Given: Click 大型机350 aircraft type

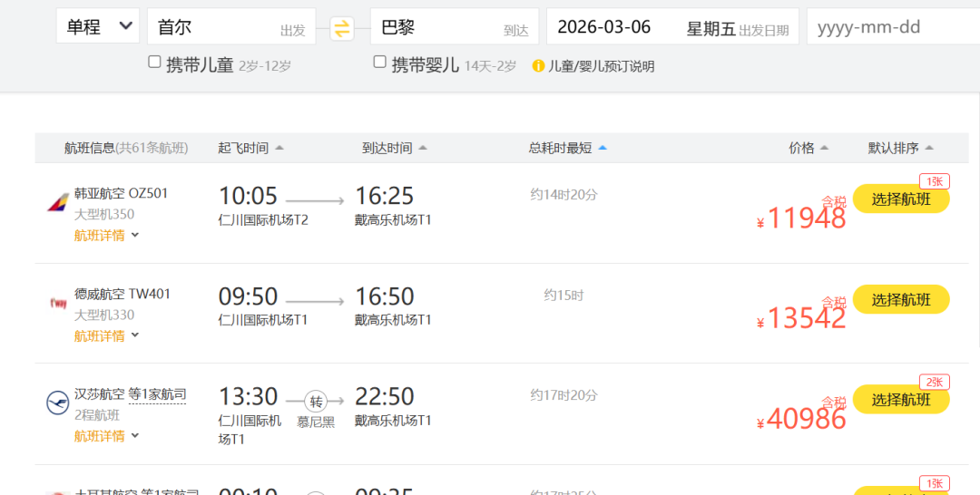Looking at the screenshot, I should click(103, 214).
